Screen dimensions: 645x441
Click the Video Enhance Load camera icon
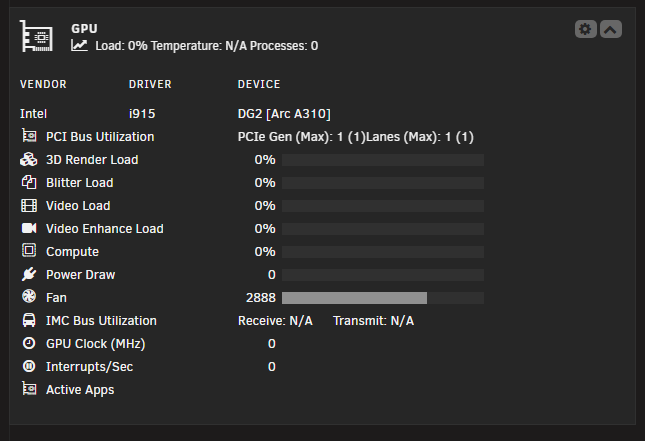coord(29,228)
